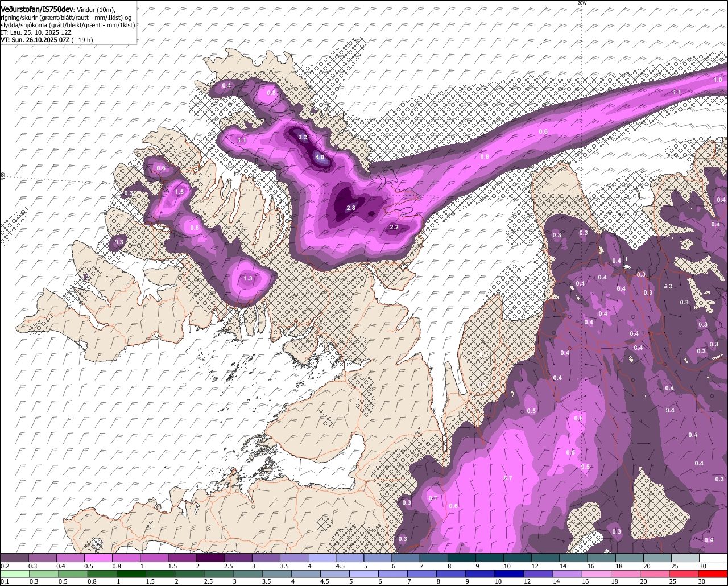Click the 'IT: Lau. 25. 10. 2025 12Z' line
Image resolution: width=728 pixels, height=586 pixels.
tap(36, 32)
